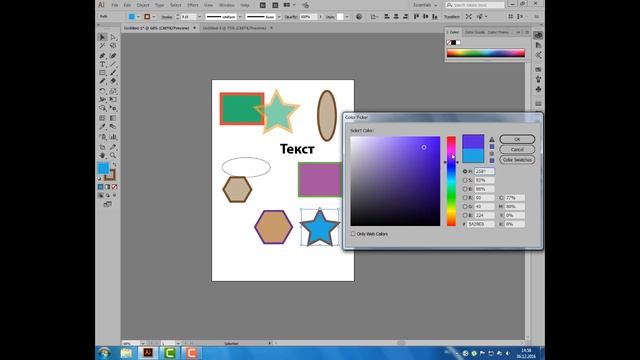Open the Basic brush definition dropdown
Viewport: 640px width, 360px height.
pyautogui.click(x=279, y=17)
